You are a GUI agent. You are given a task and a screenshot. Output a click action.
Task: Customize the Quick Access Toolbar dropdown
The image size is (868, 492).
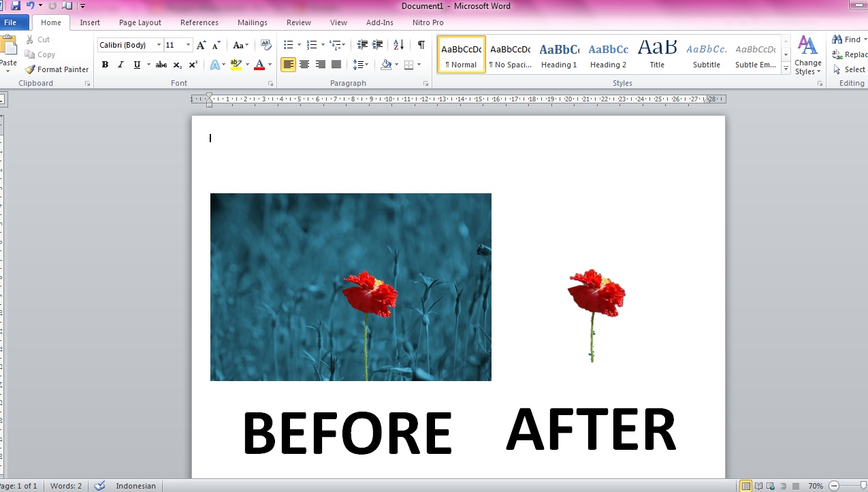click(82, 5)
